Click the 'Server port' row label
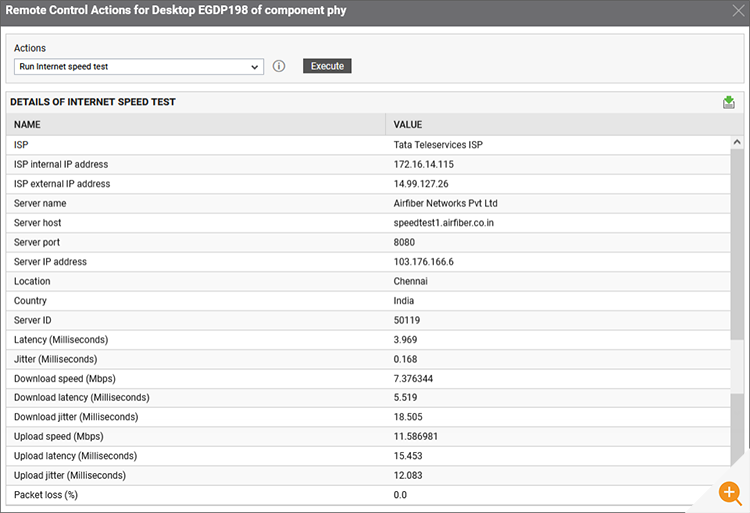Screen dimensions: 750x513 tap(37, 242)
